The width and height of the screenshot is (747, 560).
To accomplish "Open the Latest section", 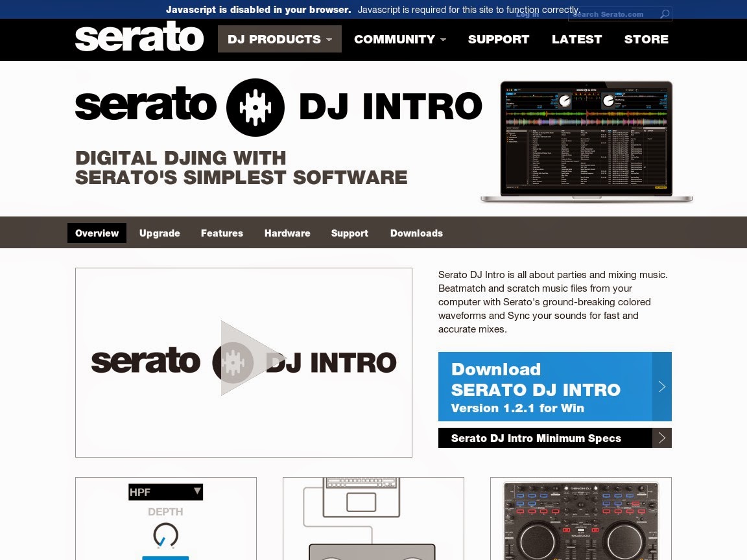I will pos(576,39).
